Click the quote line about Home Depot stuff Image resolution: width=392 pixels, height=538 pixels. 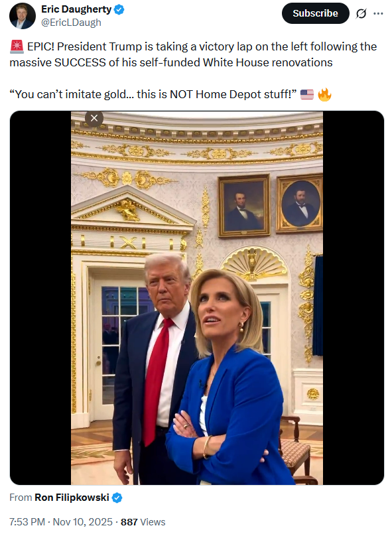153,94
